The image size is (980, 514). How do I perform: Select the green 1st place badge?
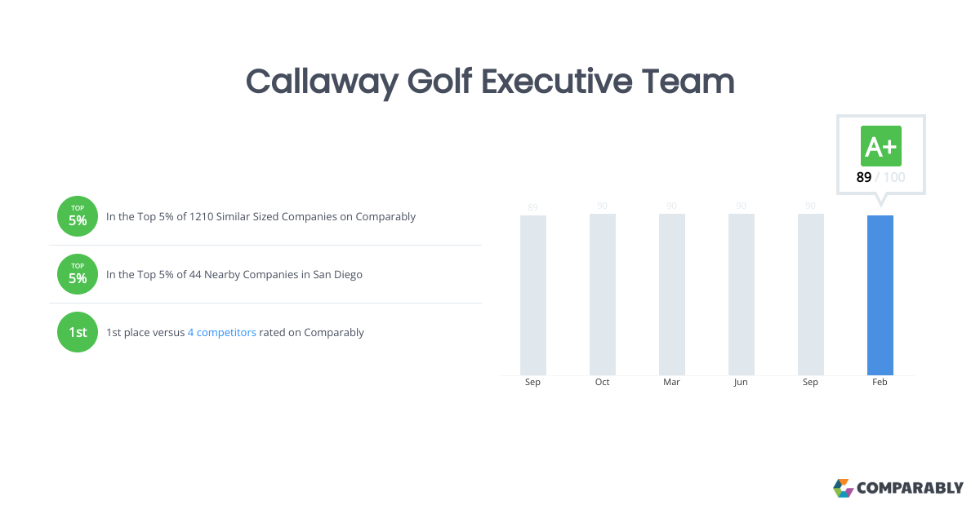coord(78,332)
